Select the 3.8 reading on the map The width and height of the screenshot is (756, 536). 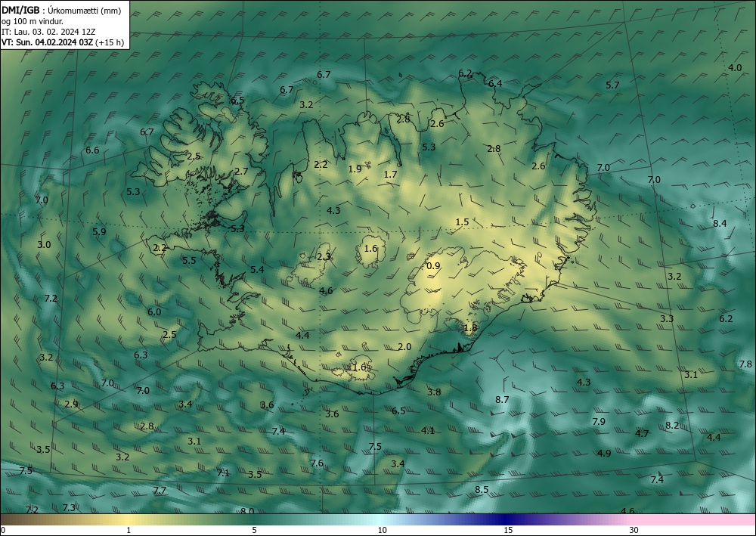[434, 392]
